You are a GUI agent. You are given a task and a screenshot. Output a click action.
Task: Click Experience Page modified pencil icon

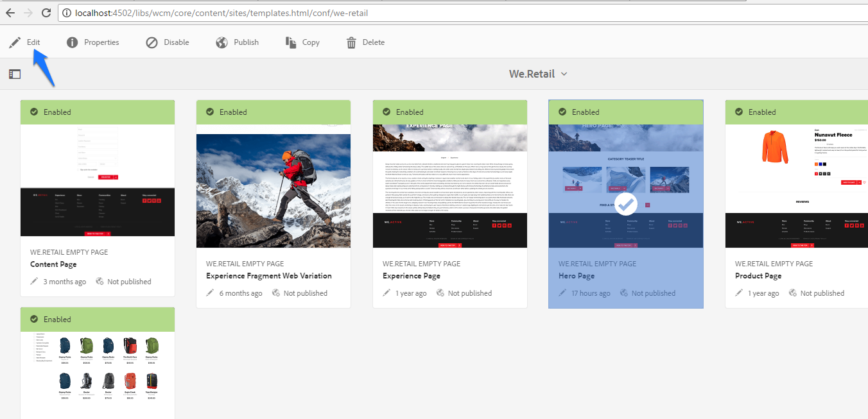tap(387, 293)
